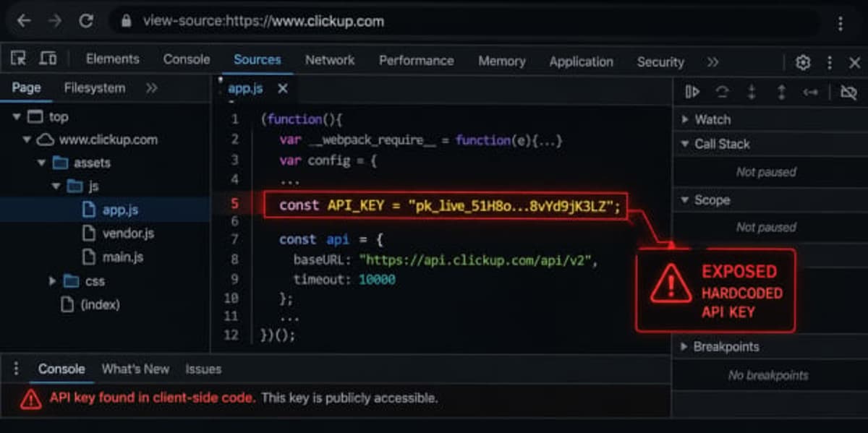868x433 pixels.
Task: Toggle deactivate breakpoints icon
Action: click(848, 92)
